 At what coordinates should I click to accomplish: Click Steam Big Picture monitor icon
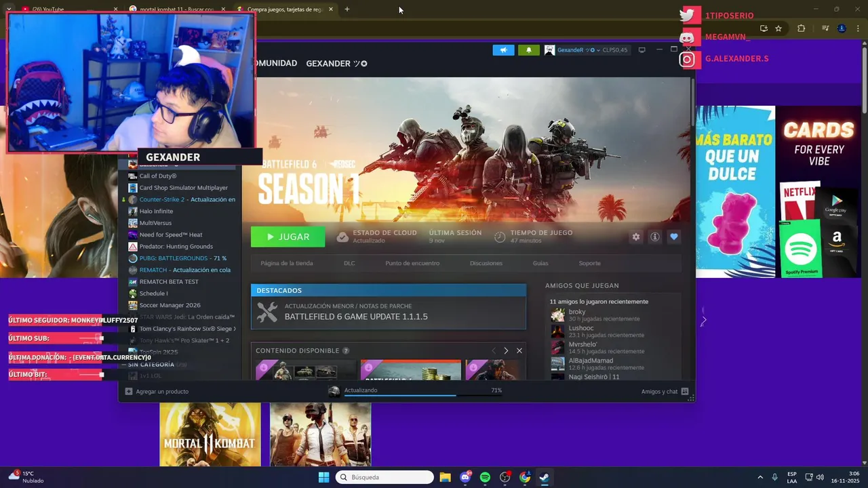pyautogui.click(x=642, y=50)
